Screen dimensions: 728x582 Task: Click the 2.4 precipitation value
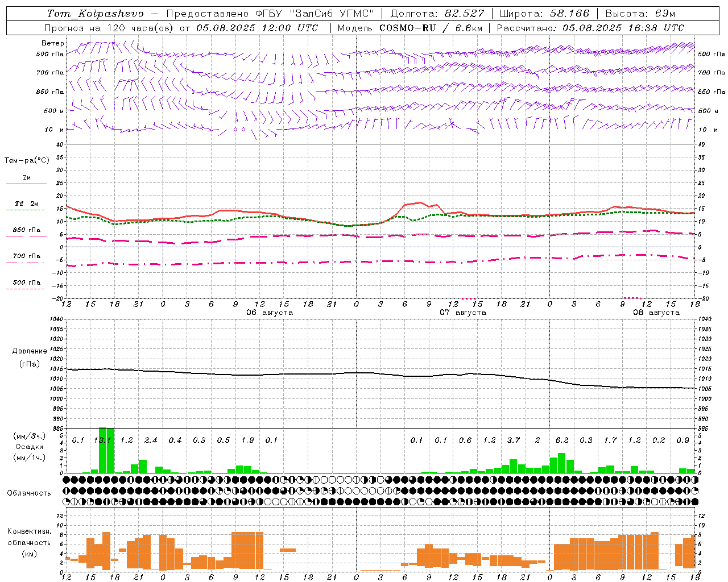pyautogui.click(x=151, y=440)
